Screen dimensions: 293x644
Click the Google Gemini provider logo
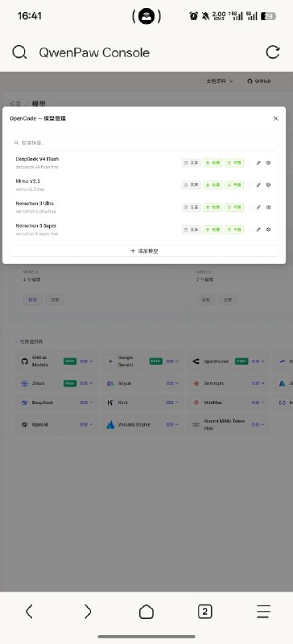pos(110,361)
